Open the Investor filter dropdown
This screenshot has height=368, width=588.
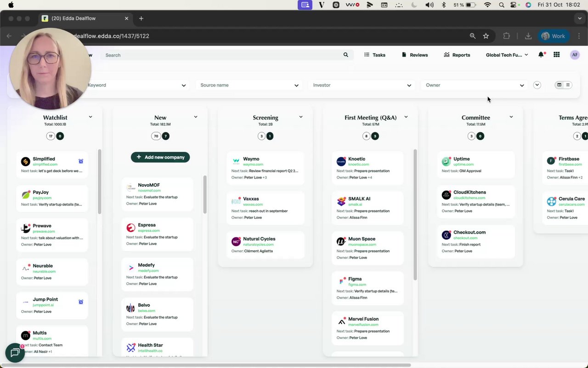(x=362, y=85)
